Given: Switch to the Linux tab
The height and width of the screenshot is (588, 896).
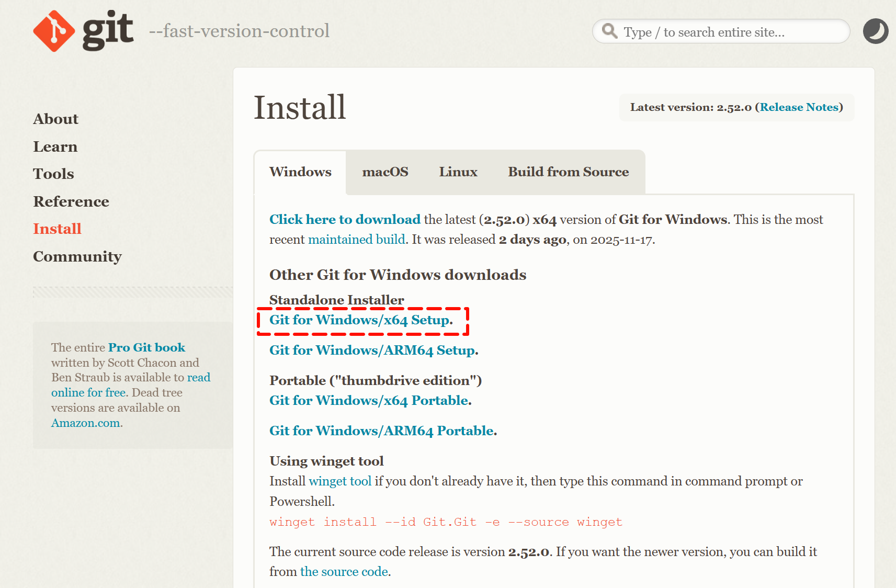Looking at the screenshot, I should (x=458, y=172).
